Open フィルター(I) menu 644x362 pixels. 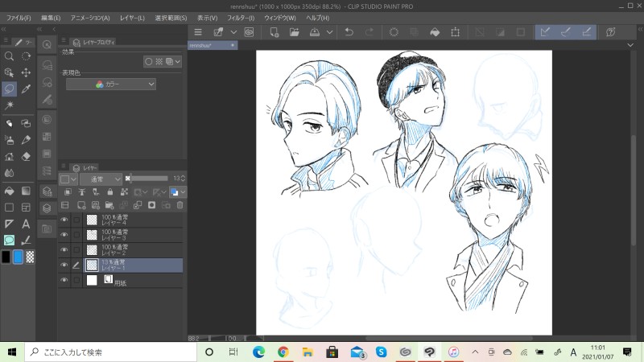[x=241, y=18]
